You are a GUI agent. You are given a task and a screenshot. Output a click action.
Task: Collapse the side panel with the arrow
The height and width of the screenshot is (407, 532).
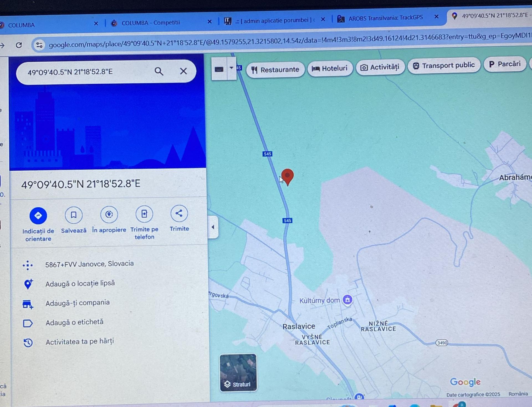213,227
